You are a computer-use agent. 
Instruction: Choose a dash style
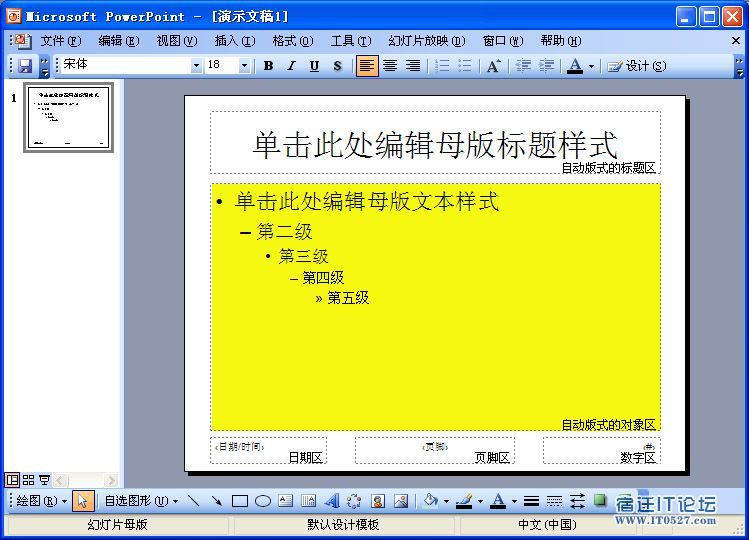coord(554,501)
